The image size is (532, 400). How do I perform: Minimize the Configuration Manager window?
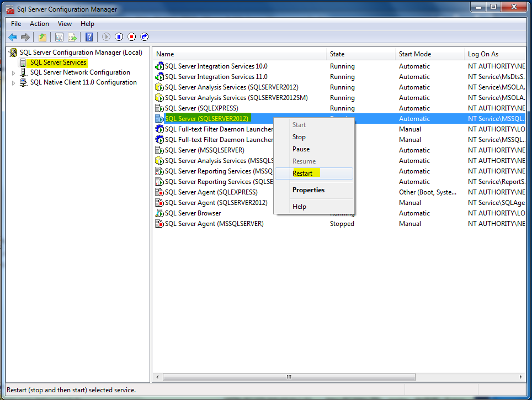478,7
